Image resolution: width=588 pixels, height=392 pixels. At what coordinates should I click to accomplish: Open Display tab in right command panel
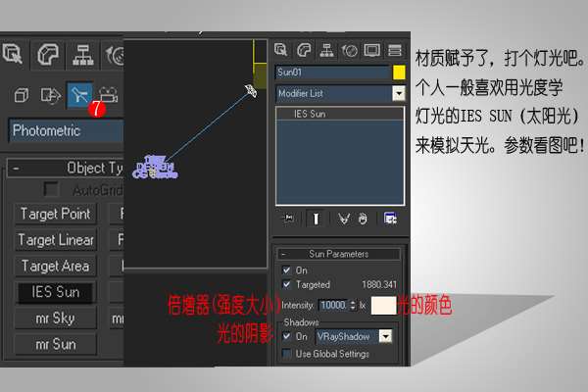tap(372, 50)
